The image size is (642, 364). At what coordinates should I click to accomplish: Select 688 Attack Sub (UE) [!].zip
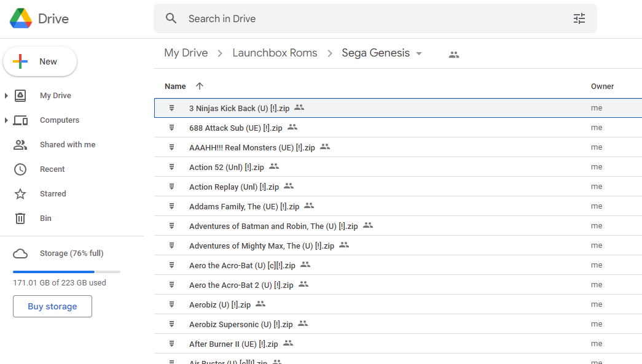[235, 128]
